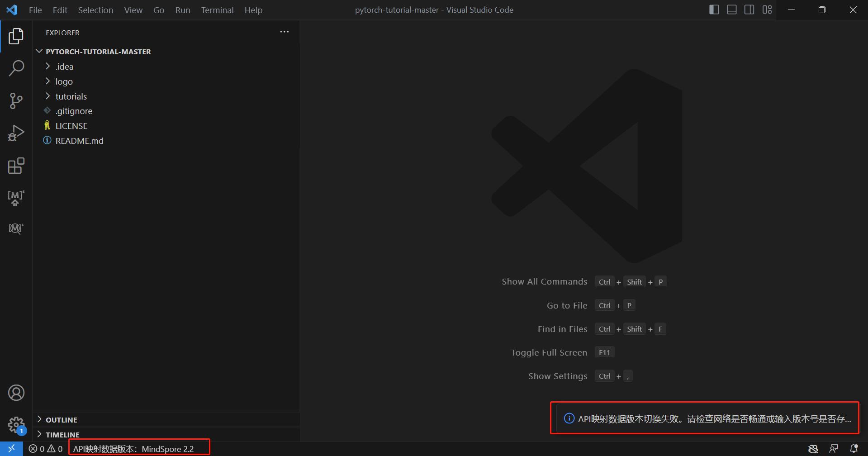Screen dimensions: 868x456
Task: Open the MindSpore search icon in activity bar
Action: click(16, 228)
